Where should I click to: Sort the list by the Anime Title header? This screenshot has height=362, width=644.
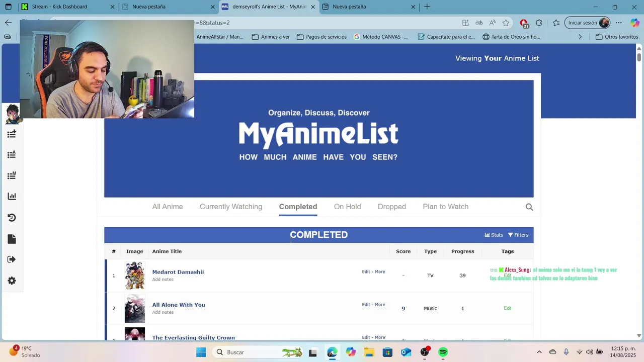(x=167, y=251)
